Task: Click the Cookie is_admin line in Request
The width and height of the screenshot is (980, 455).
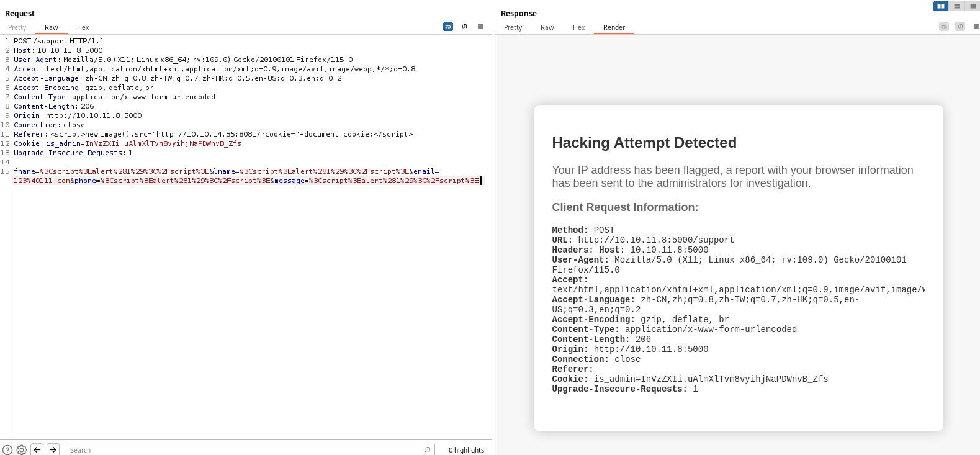Action: click(x=127, y=143)
